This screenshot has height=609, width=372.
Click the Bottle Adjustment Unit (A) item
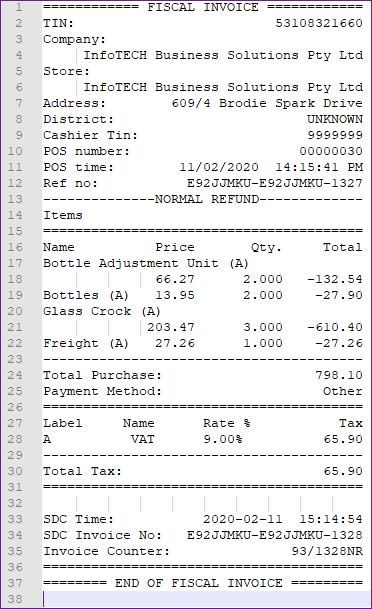[146, 263]
